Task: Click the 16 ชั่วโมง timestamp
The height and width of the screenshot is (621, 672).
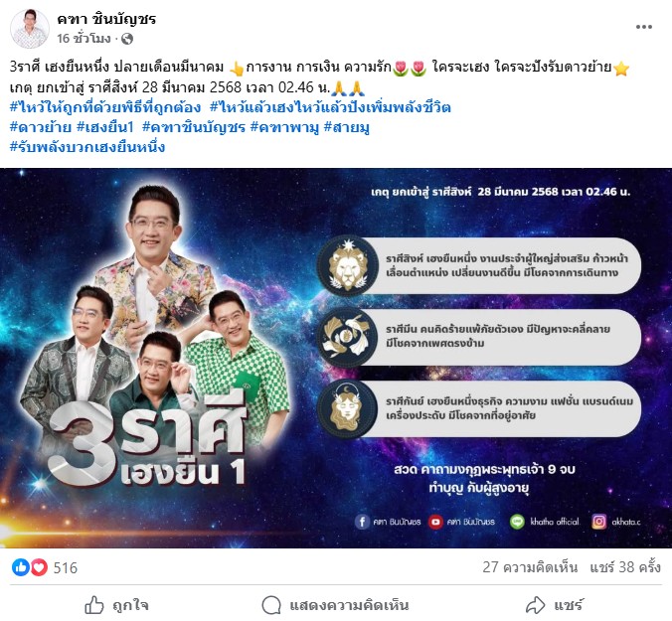Action: point(84,39)
